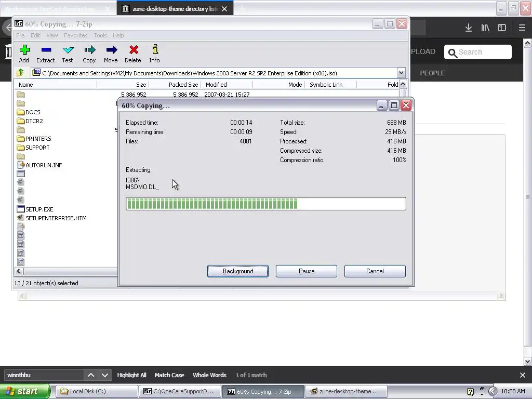The image size is (532, 399).
Task: Open the View menu in 7-Zip
Action: 52,35
